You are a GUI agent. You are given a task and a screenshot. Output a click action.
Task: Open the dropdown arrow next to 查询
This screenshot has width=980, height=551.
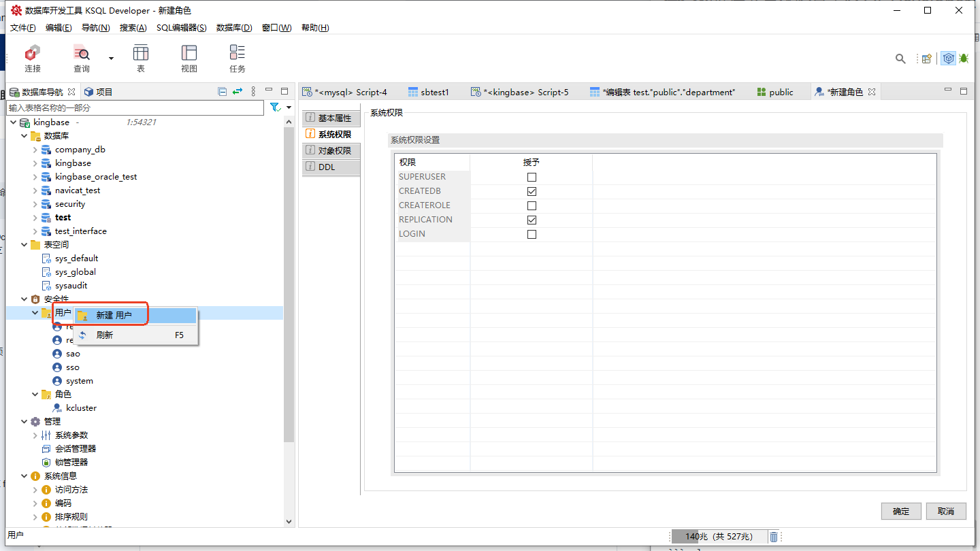pyautogui.click(x=111, y=59)
